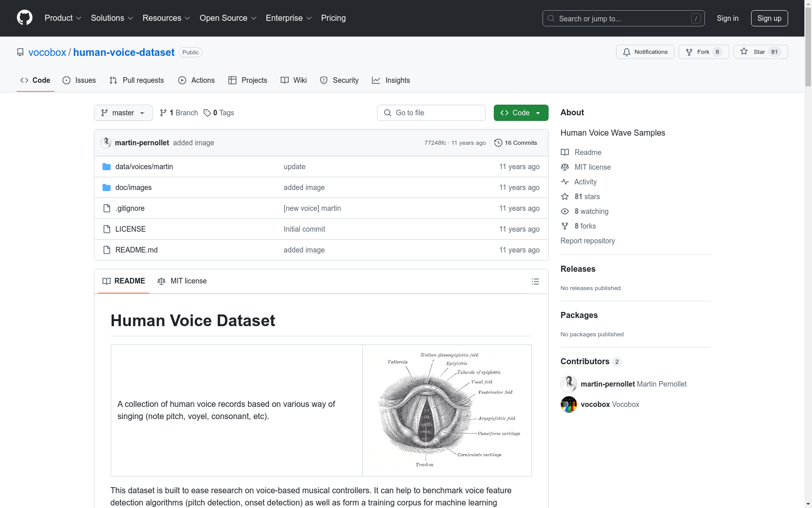Switch to the Projects tab
812x508 pixels.
(x=248, y=80)
